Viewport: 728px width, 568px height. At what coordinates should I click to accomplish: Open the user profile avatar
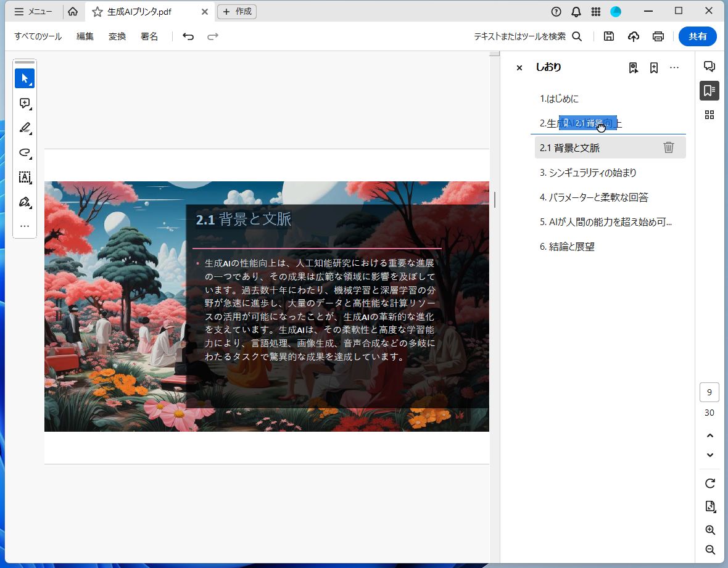pos(616,12)
